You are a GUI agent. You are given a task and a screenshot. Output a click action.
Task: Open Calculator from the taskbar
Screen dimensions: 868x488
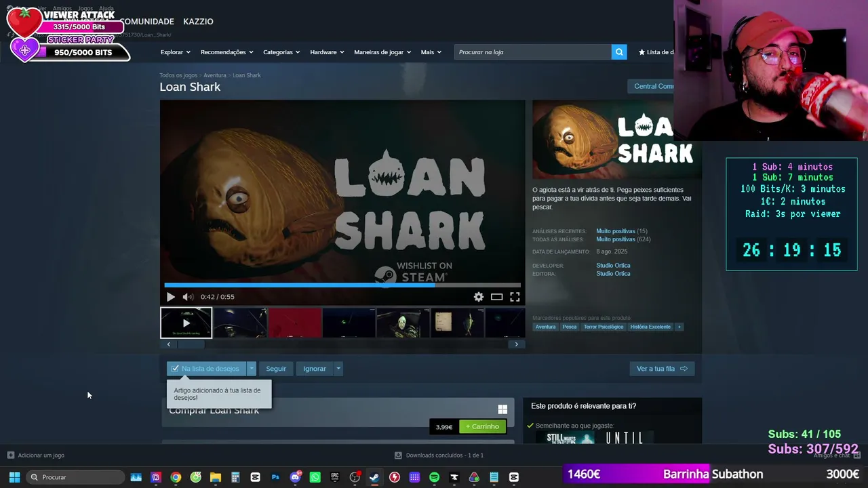[235, 477]
